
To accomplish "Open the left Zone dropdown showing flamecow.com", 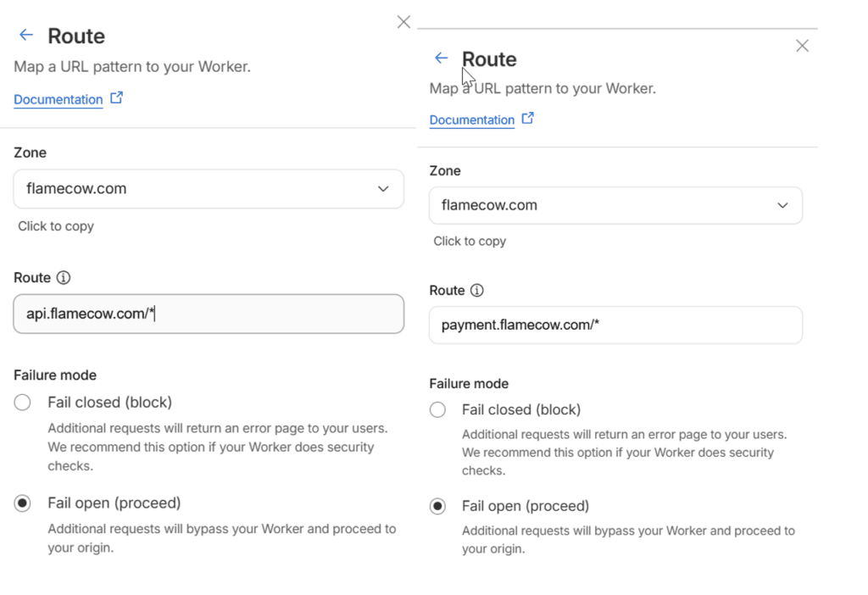I will click(208, 189).
